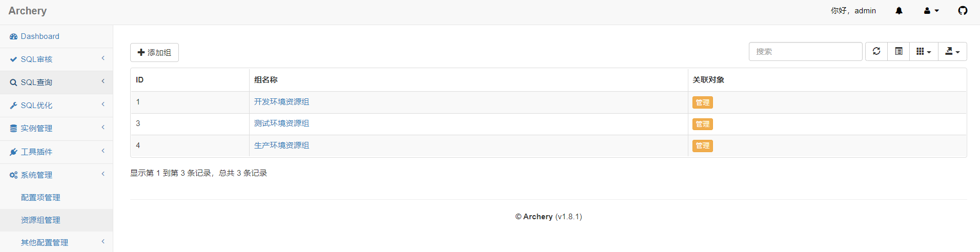980x252 pixels.
Task: Click 管理 for 测试环境资源组 row
Action: tap(702, 124)
